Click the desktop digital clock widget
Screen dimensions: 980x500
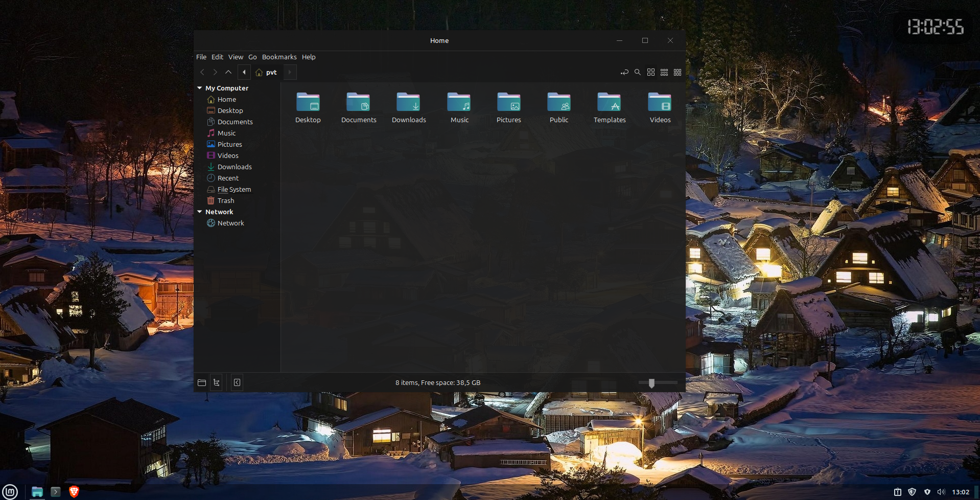tap(936, 27)
